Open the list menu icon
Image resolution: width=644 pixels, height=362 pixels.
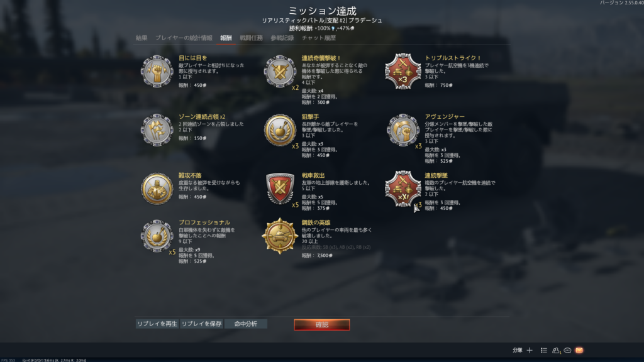[544, 350]
